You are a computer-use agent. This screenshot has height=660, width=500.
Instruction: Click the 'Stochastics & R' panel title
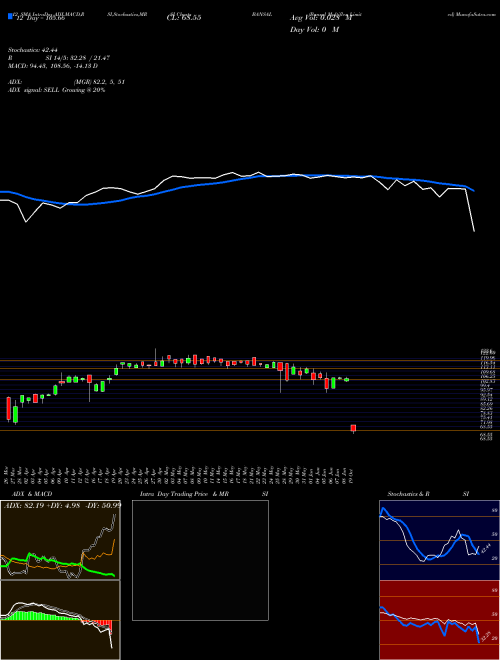pos(408,494)
